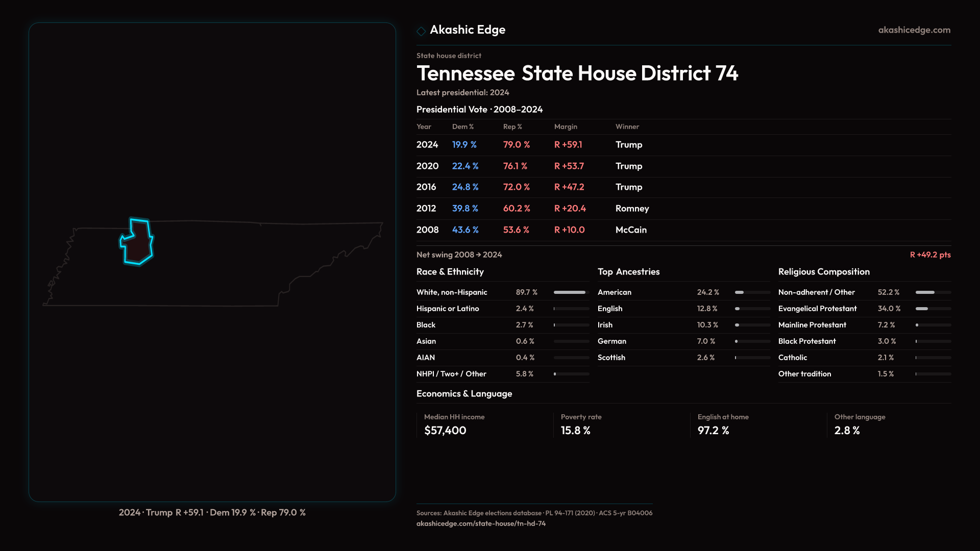Click the Akashic Edge diamond logo icon
This screenshot has height=551, width=980.
coord(421,31)
